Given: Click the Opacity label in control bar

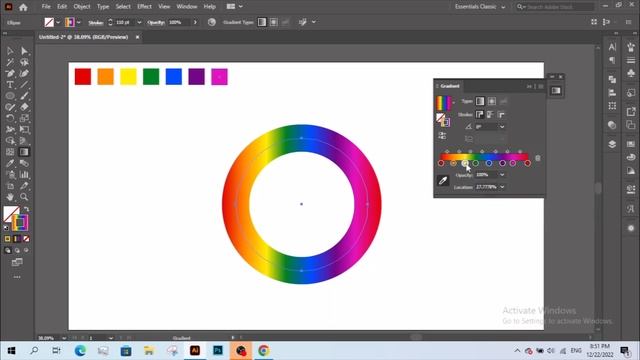Looking at the screenshot, I should (x=156, y=23).
